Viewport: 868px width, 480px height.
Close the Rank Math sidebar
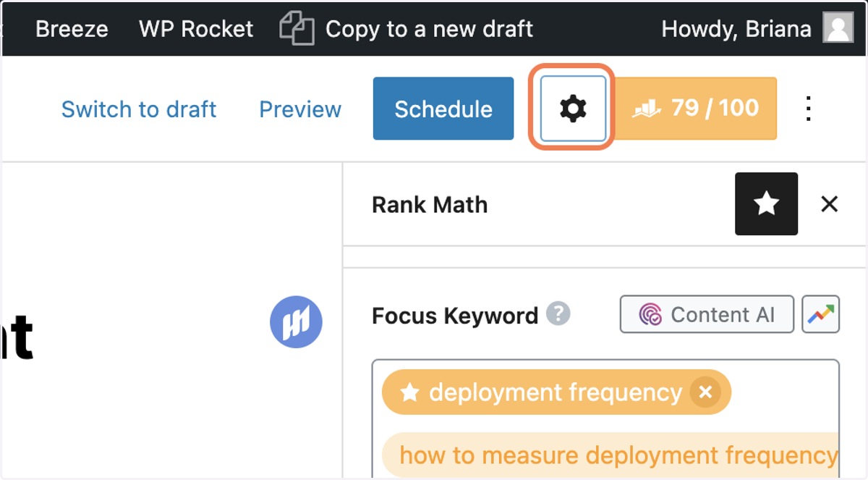click(x=829, y=205)
